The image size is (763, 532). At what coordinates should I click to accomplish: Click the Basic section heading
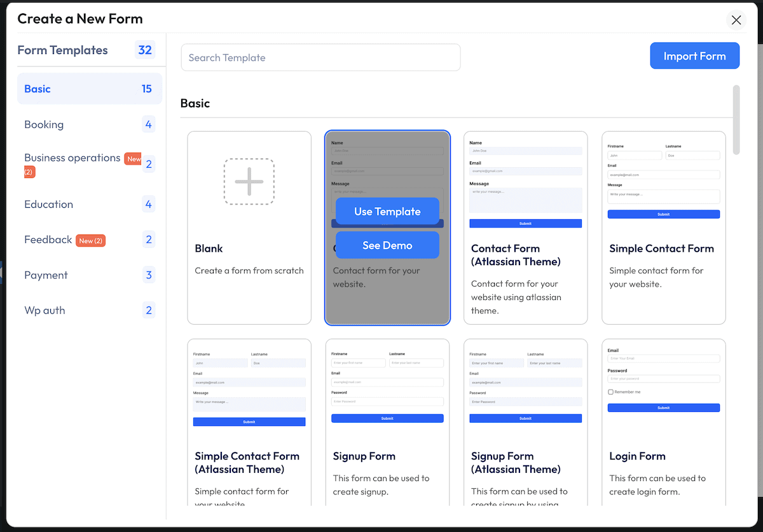pos(195,103)
